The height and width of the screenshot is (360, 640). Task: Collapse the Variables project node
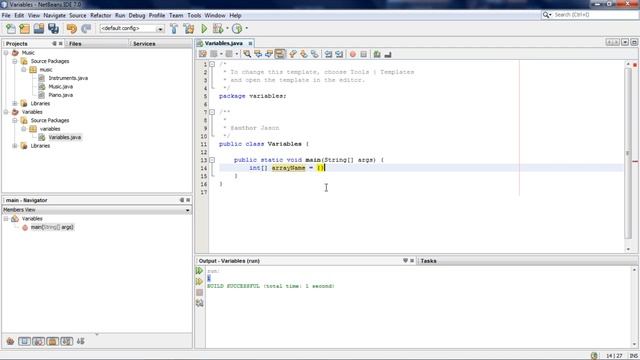(6, 111)
